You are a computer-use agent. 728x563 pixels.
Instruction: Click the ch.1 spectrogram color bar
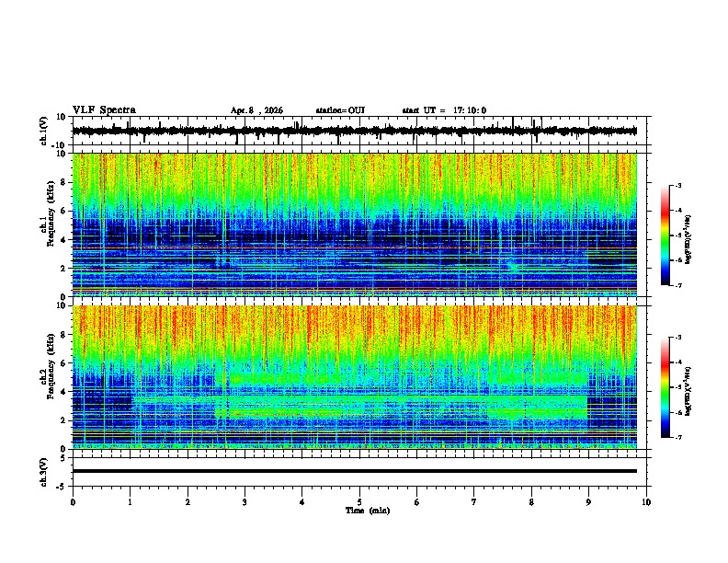(x=665, y=236)
